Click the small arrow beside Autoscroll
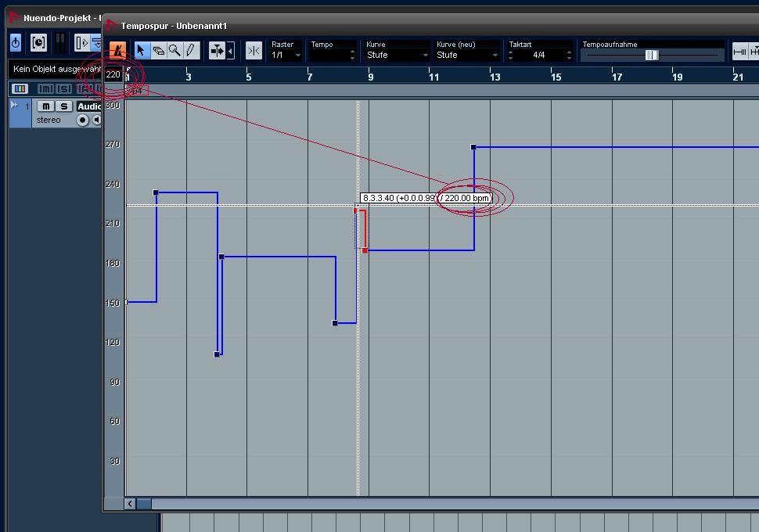Image resolution: width=759 pixels, height=532 pixels. tap(231, 50)
